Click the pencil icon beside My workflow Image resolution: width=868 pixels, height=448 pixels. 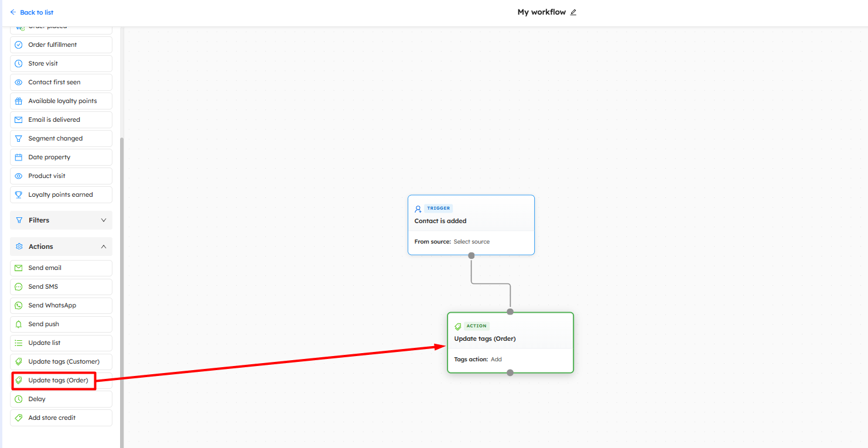coord(573,12)
